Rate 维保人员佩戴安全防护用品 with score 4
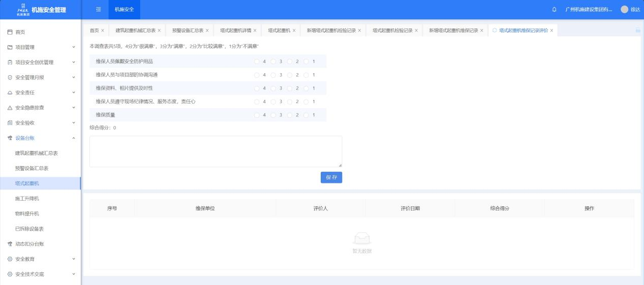Screen dimensions: 644x285 point(257,61)
